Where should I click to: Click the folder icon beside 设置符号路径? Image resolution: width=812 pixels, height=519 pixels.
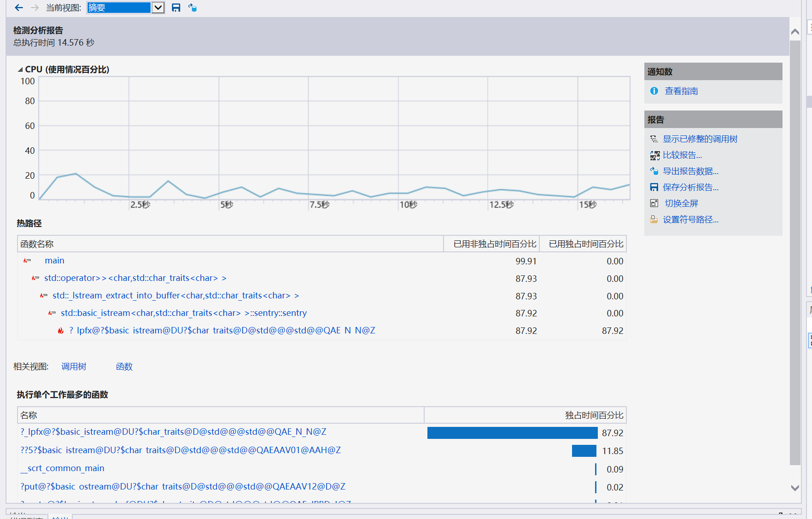pos(654,220)
